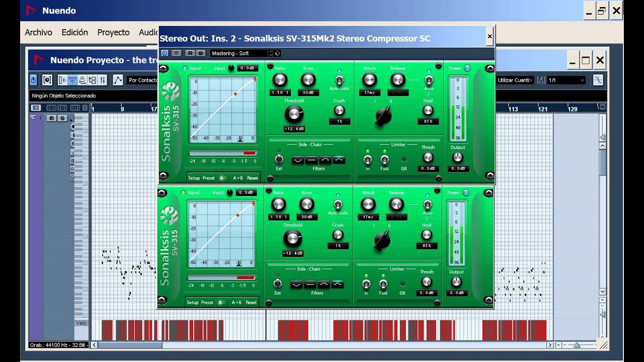Toggle Show Event Infoline icon in project toolbar
The image size is (644, 362).
click(72, 80)
